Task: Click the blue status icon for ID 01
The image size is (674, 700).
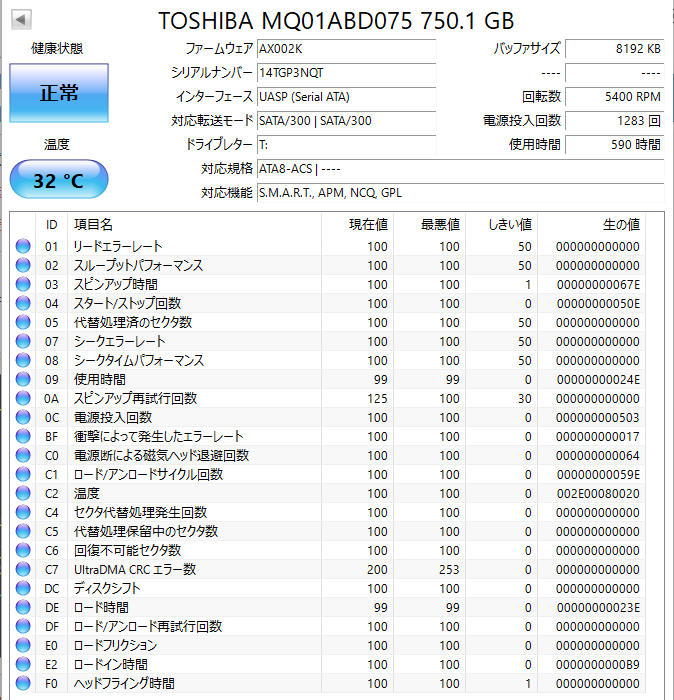Action: point(23,246)
